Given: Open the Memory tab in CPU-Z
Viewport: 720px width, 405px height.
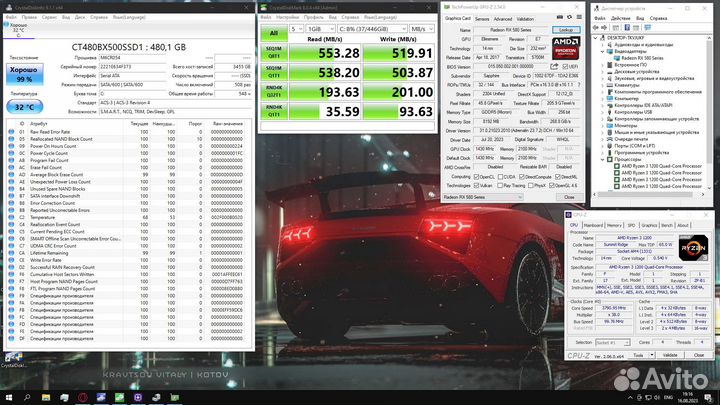Looking at the screenshot, I should pyautogui.click(x=614, y=225).
